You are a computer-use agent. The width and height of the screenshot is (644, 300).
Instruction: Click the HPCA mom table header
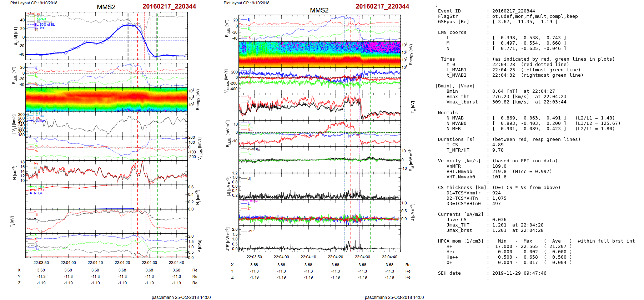click(x=461, y=241)
